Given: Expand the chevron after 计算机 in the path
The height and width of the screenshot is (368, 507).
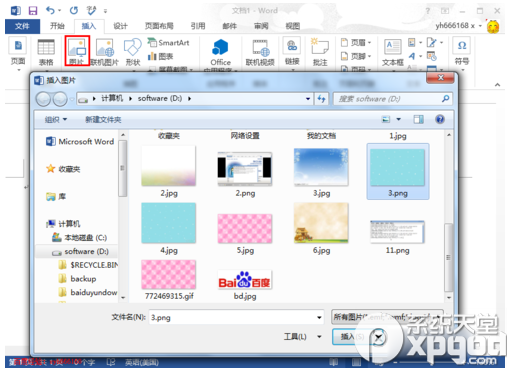Looking at the screenshot, I should point(131,99).
